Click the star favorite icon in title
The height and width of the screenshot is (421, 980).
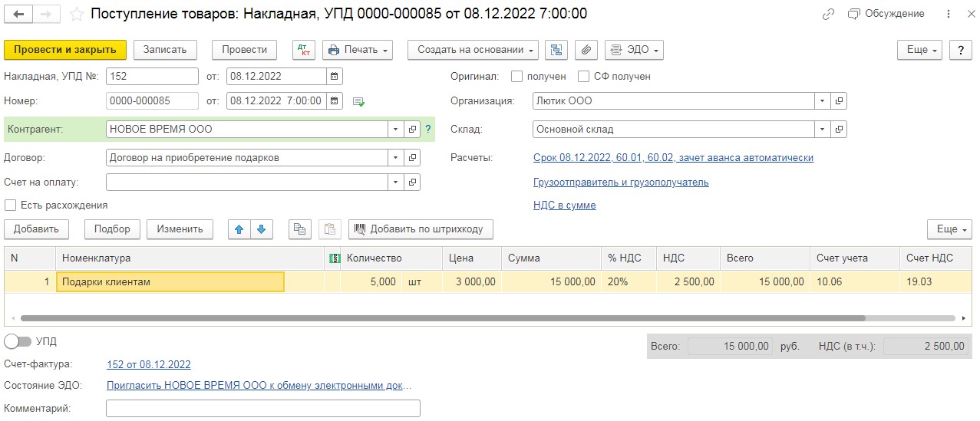tap(77, 14)
